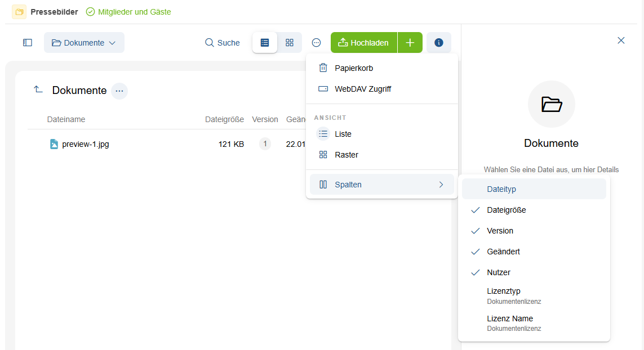This screenshot has height=350, width=644.
Task: Toggle the info details panel icon
Action: (439, 43)
